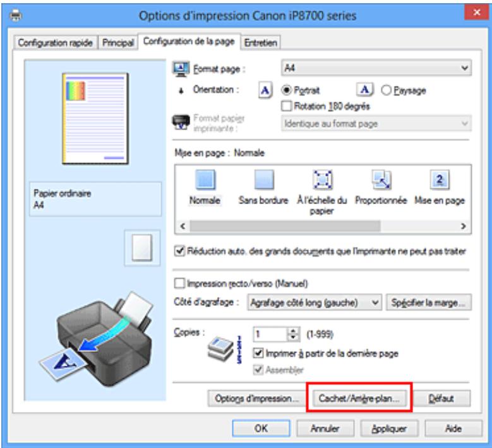
Task: Switch to the Principal tab
Action: tap(118, 43)
